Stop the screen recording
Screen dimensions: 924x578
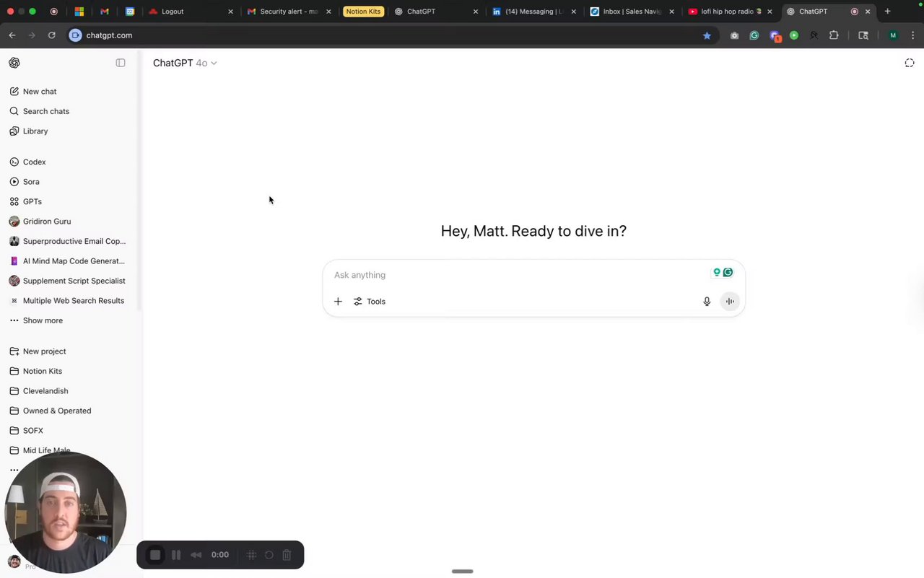click(x=155, y=555)
